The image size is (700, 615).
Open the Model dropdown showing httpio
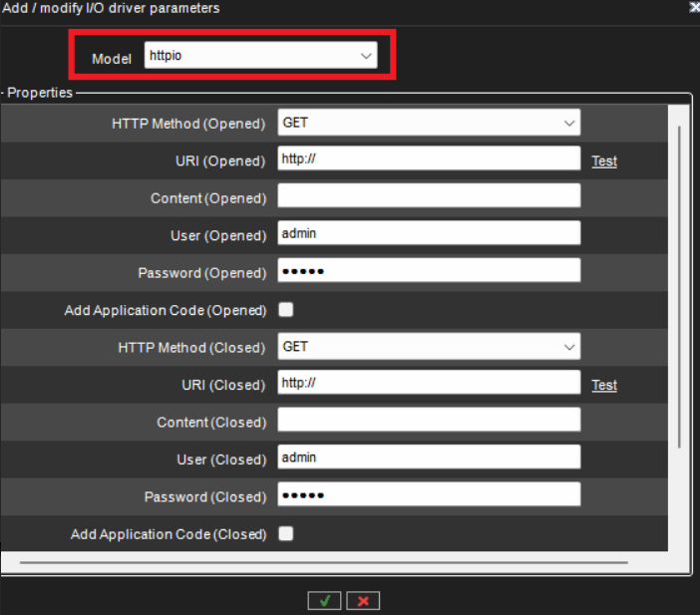pyautogui.click(x=260, y=56)
